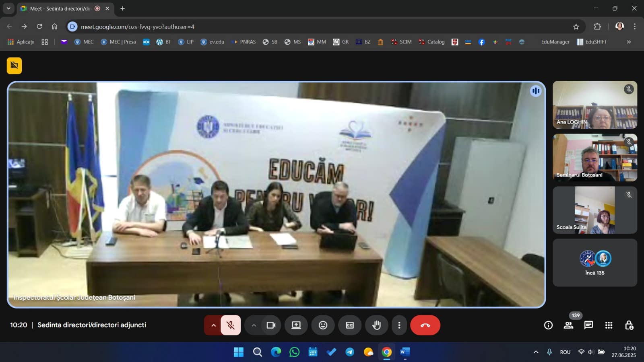644x362 pixels.
Task: Show the participants list with 139 badge
Action: coord(568,325)
